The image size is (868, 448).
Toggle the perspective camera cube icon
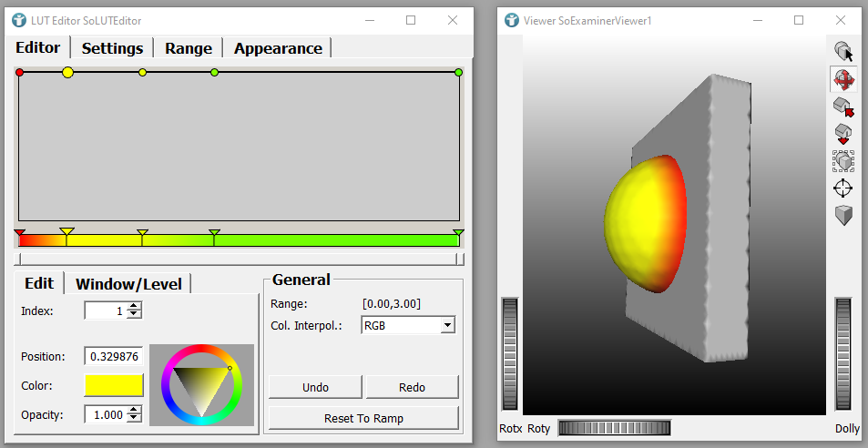pyautogui.click(x=843, y=216)
